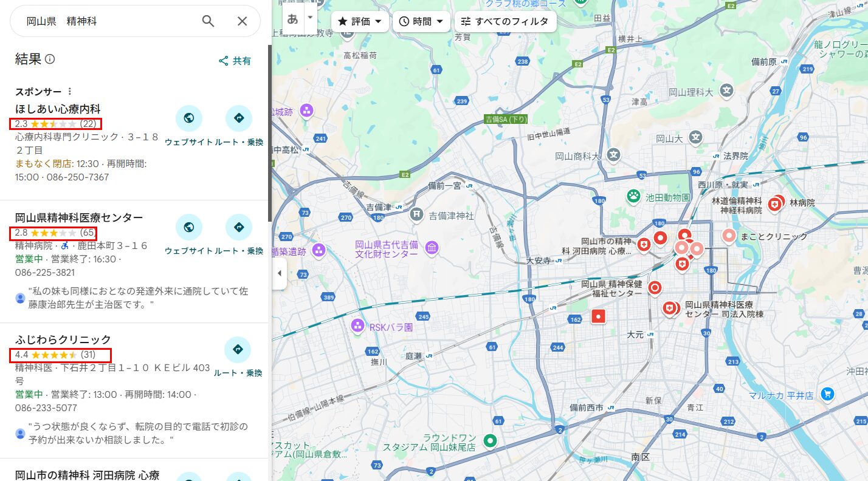Click the 大安寺 station label

click(x=538, y=261)
